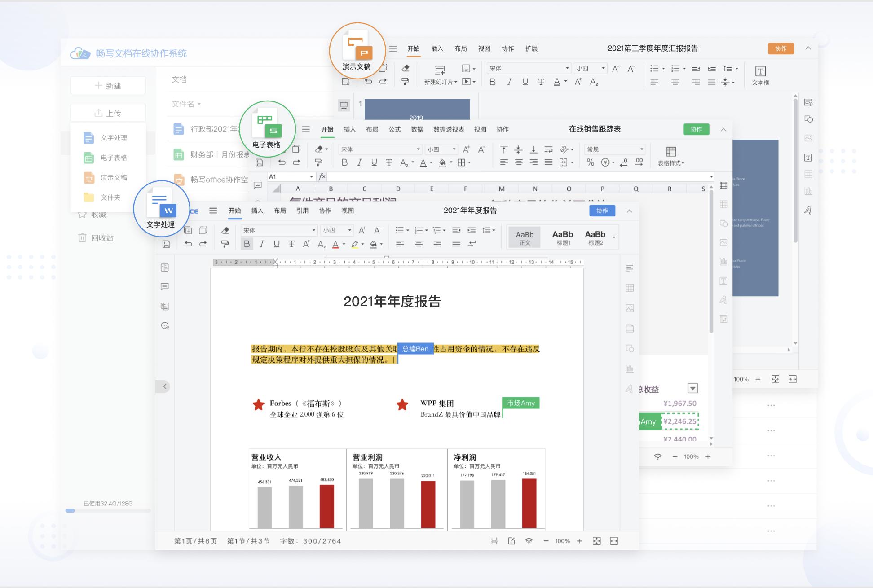The width and height of the screenshot is (873, 588).
Task: Switch to the 插入 ribbon tab in the Word window
Action: [257, 211]
